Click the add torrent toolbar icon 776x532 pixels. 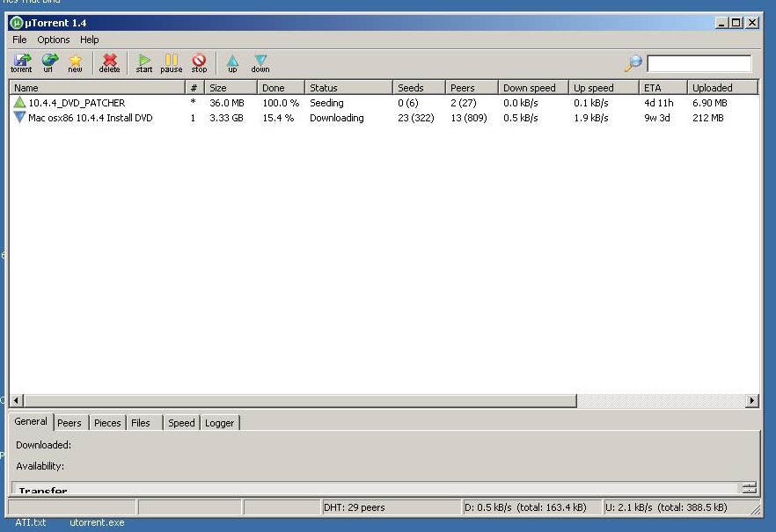point(21,62)
